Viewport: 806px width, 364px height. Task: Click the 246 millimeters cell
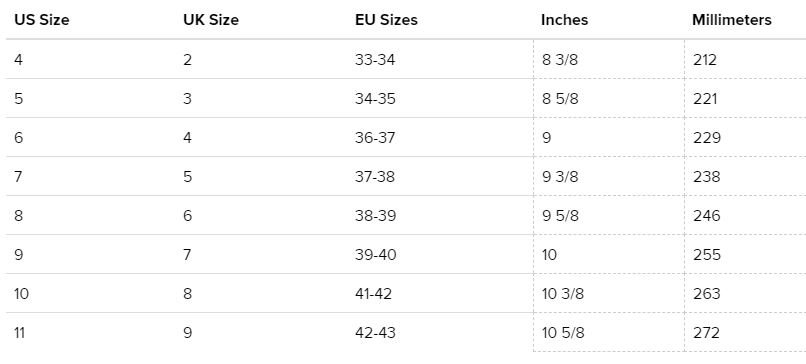pos(707,216)
